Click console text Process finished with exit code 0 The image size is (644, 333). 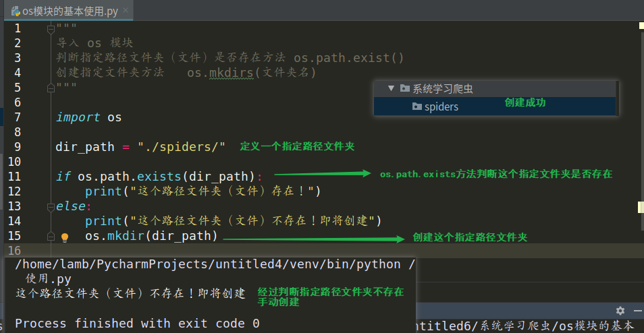pyautogui.click(x=137, y=324)
